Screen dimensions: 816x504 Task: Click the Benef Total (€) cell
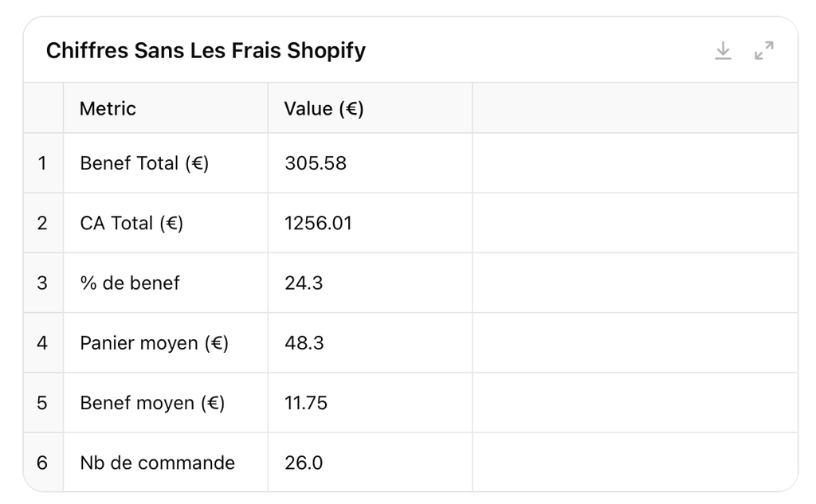(x=144, y=163)
